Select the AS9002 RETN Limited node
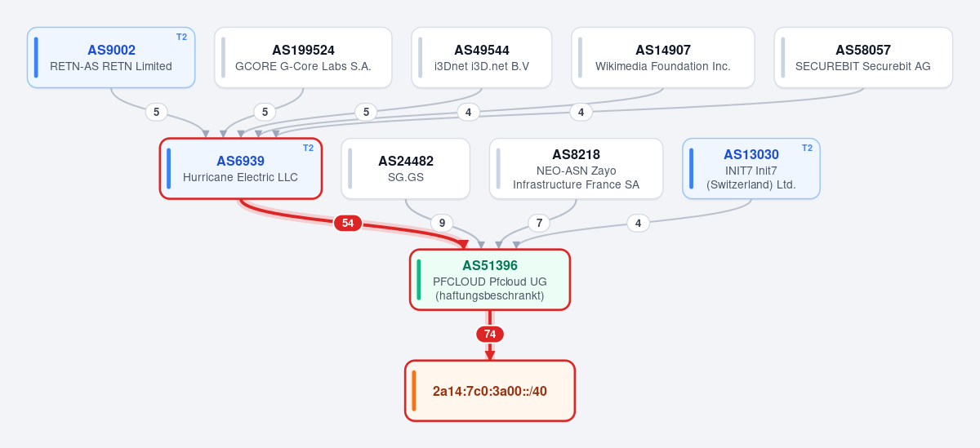This screenshot has width=980, height=448. click(x=111, y=57)
